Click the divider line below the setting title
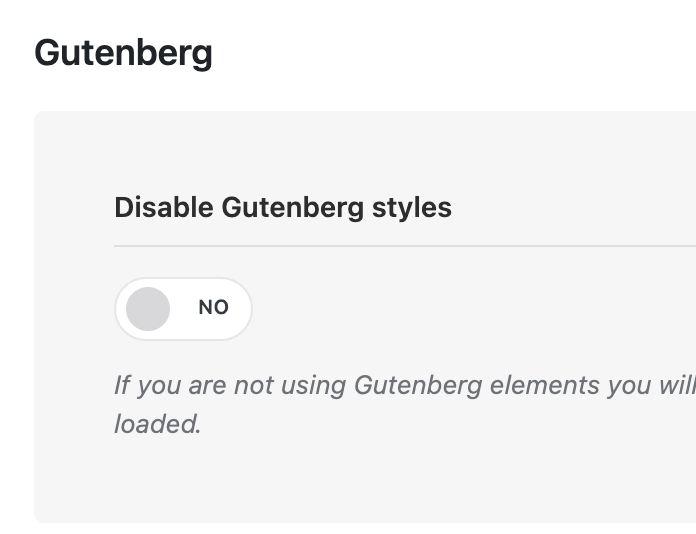The image size is (696, 534). [400, 245]
